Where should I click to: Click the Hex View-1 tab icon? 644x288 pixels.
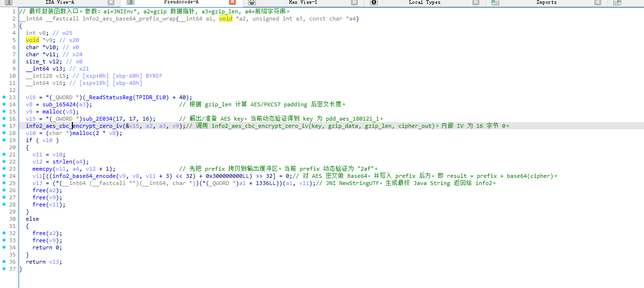tap(252, 2)
